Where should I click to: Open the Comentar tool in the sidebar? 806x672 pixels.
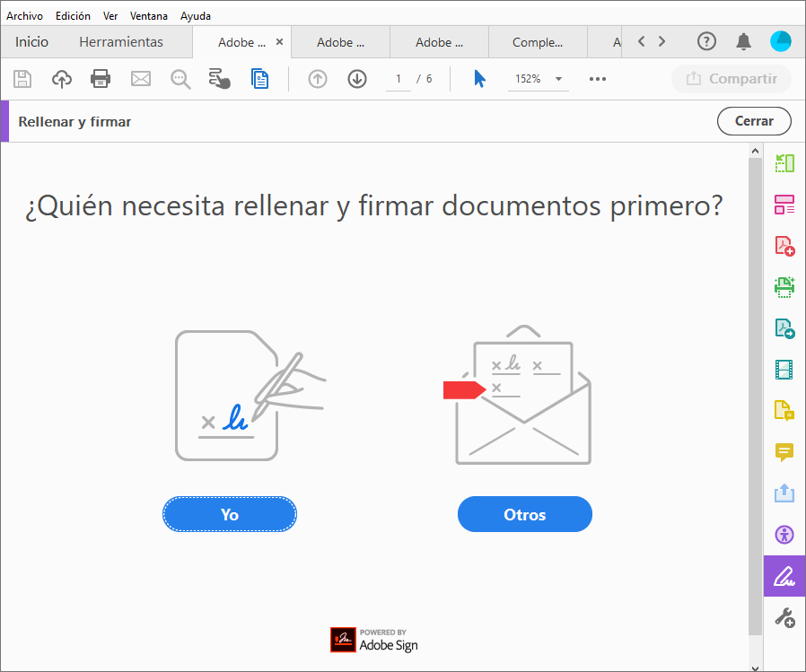pos(784,453)
